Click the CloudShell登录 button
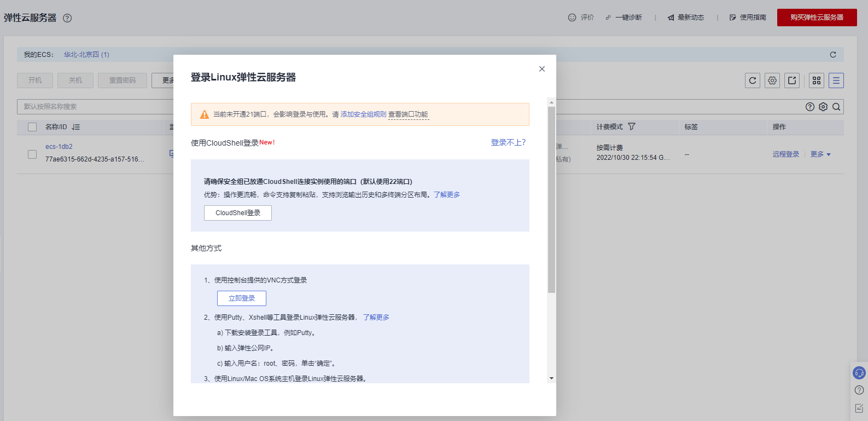 click(238, 213)
